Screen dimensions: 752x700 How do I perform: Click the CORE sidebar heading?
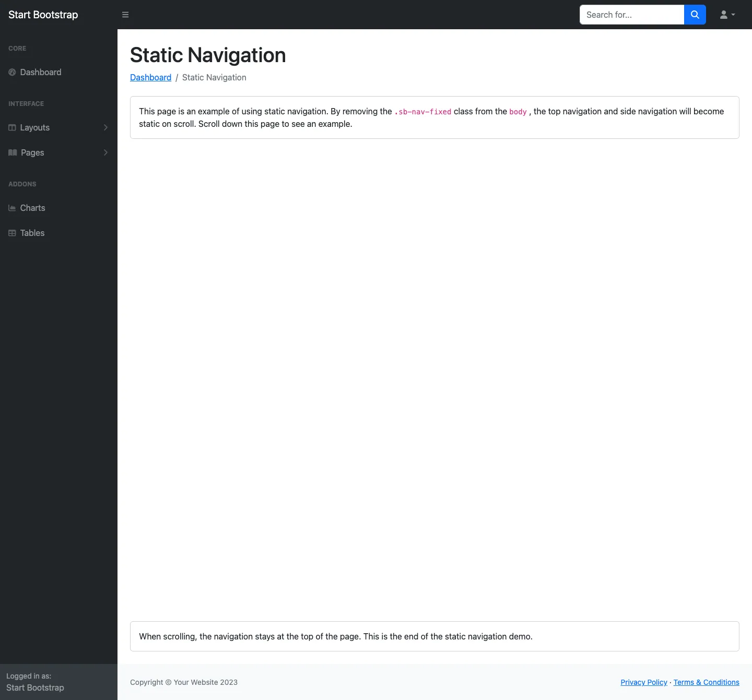tap(17, 49)
